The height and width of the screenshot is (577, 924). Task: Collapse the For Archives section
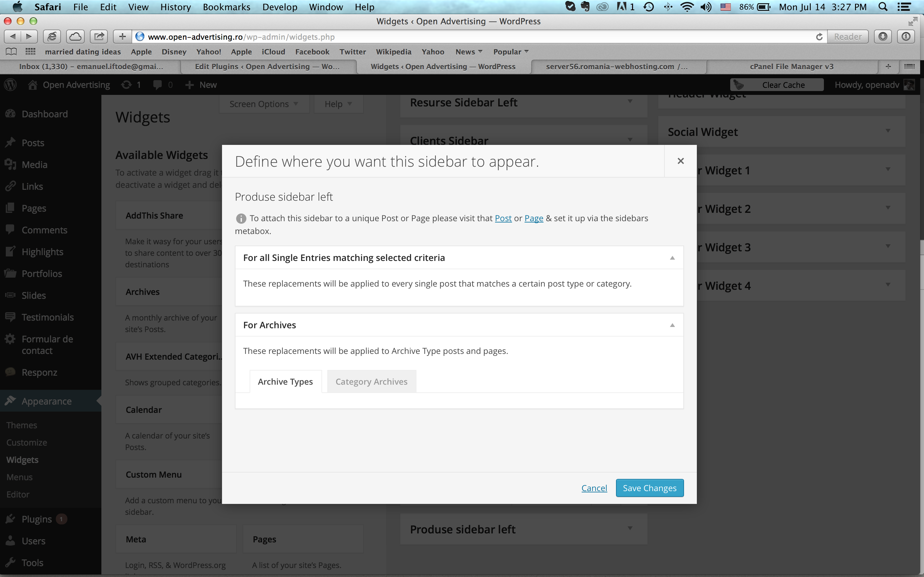pyautogui.click(x=672, y=325)
